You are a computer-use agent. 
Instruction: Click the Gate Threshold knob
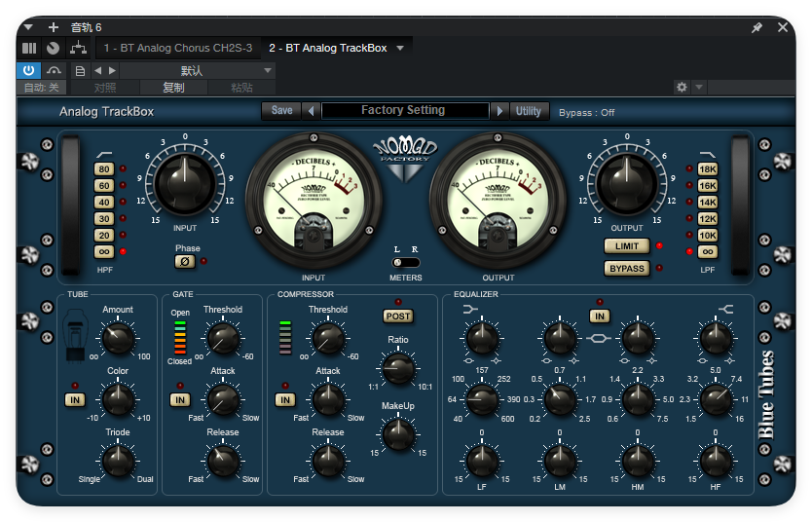click(x=223, y=338)
